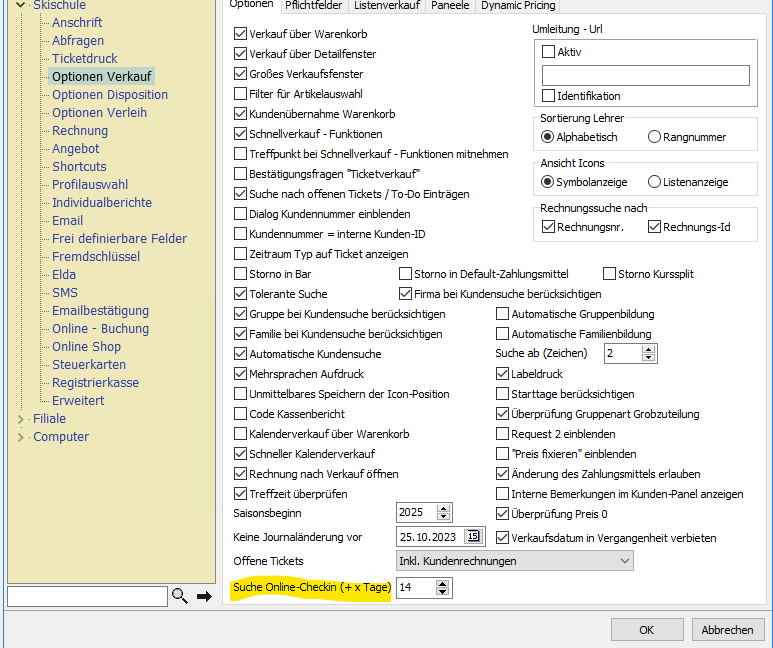Click the Umleitung URL text field
This screenshot has height=648, width=773.
click(x=645, y=75)
